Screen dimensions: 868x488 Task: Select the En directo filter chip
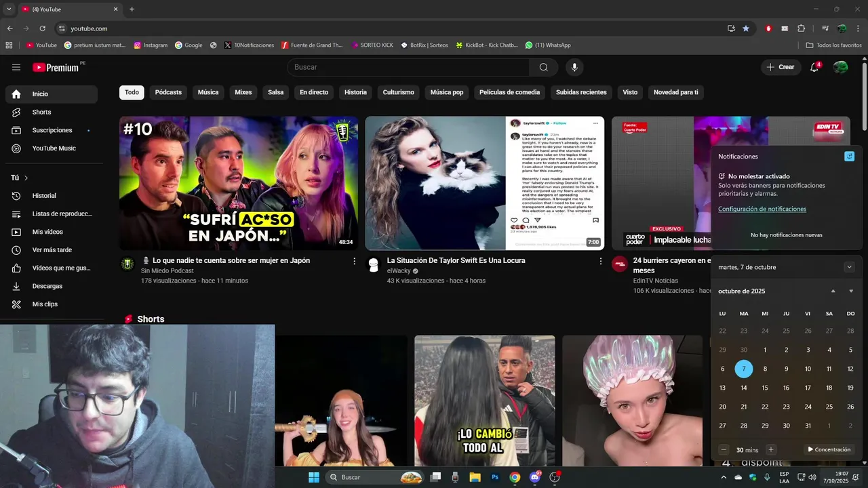pyautogui.click(x=314, y=92)
